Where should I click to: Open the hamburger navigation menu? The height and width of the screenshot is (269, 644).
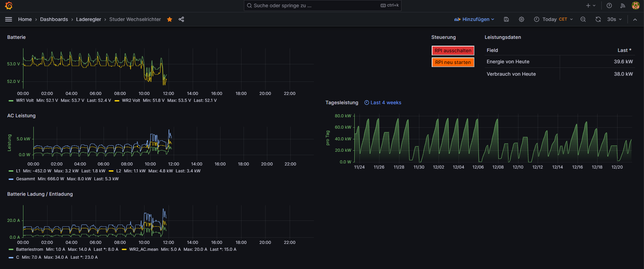click(x=9, y=19)
